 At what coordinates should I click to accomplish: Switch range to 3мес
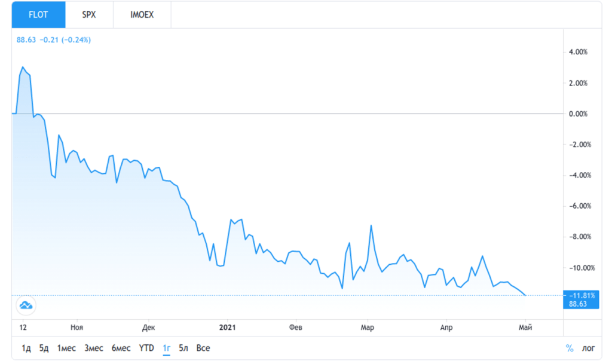[94, 348]
